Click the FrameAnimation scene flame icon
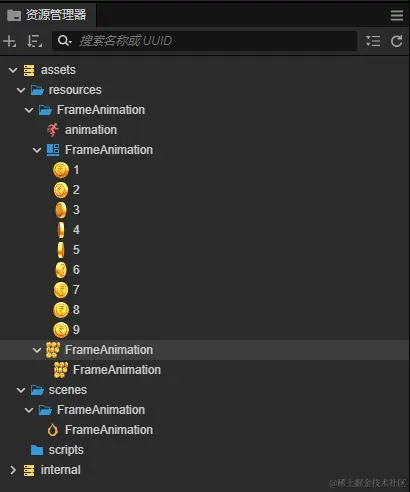The height and width of the screenshot is (492, 410). click(x=53, y=430)
